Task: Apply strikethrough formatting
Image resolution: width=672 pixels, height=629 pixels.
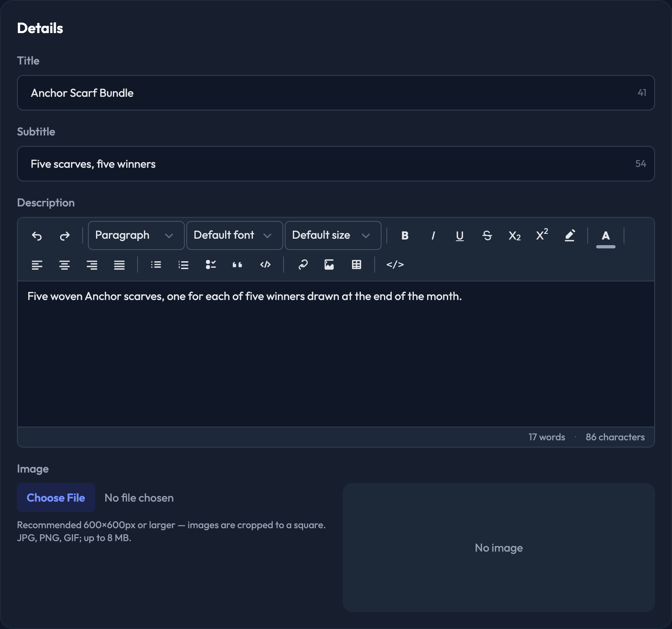Action: click(487, 235)
